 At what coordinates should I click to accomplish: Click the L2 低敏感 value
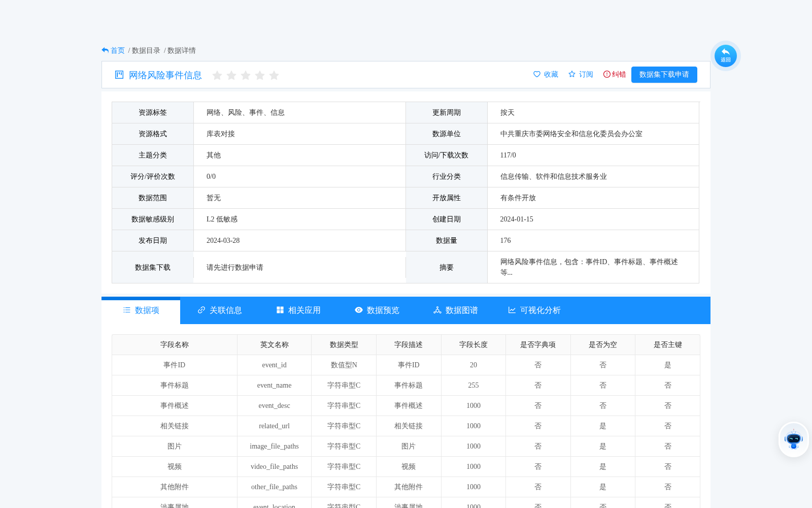[x=222, y=219]
